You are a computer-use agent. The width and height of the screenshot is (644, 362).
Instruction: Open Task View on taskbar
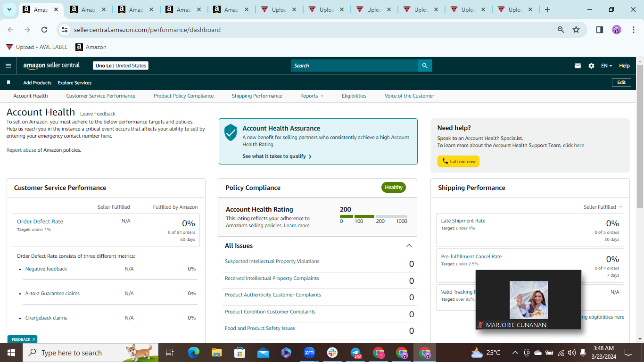[170, 353]
